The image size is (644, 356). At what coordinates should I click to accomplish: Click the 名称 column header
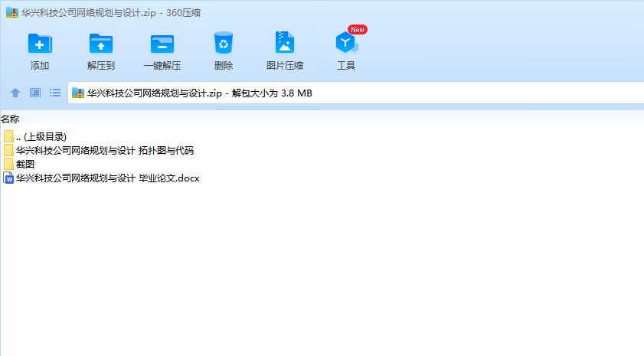(x=10, y=119)
